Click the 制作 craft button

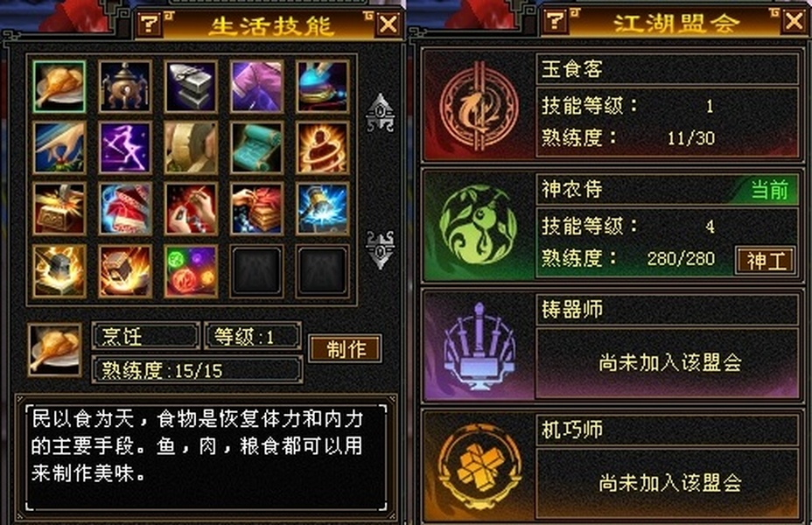(x=346, y=349)
